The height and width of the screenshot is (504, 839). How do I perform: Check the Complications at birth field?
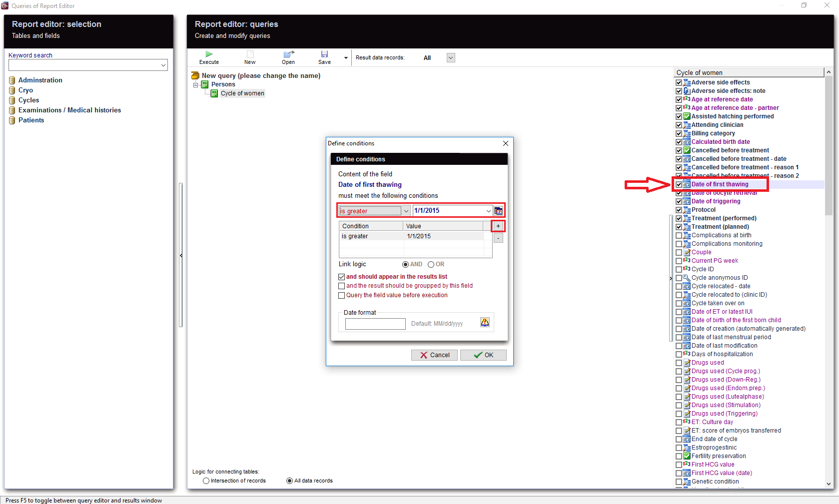(x=679, y=235)
